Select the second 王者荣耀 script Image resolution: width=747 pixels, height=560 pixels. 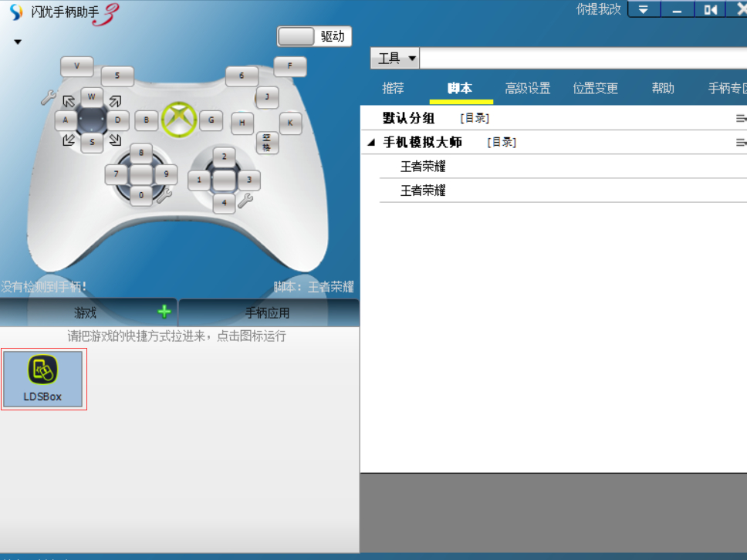(x=563, y=191)
